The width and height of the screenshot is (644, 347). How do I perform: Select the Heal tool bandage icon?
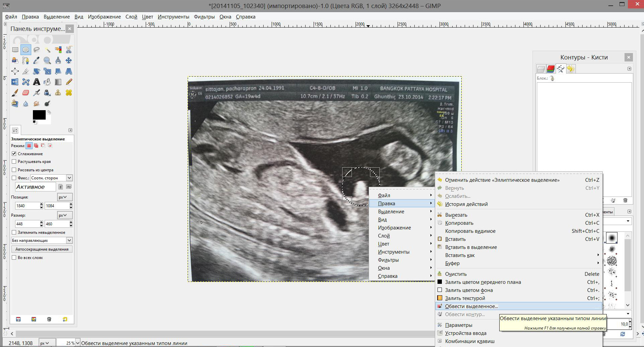pos(69,93)
